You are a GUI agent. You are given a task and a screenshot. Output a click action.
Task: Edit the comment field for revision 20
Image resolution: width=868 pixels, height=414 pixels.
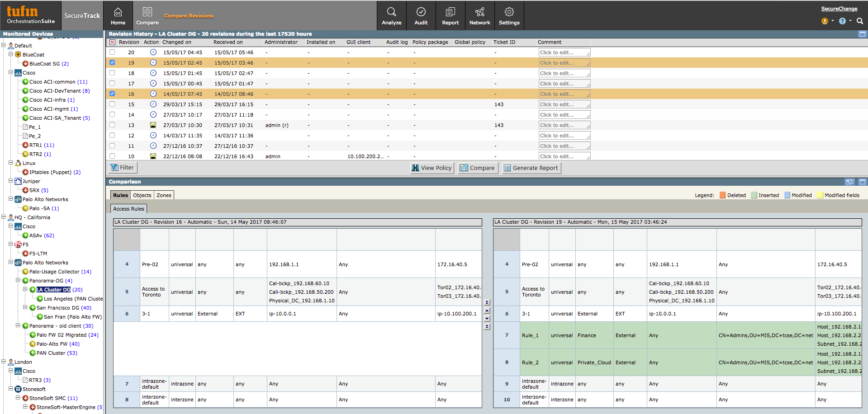click(x=564, y=52)
